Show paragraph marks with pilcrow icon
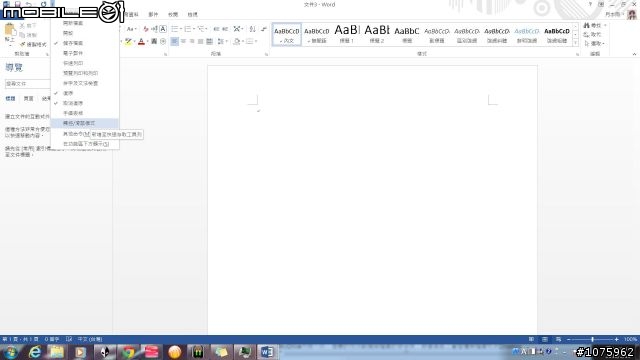The height and width of the screenshot is (360, 640). pos(264,29)
